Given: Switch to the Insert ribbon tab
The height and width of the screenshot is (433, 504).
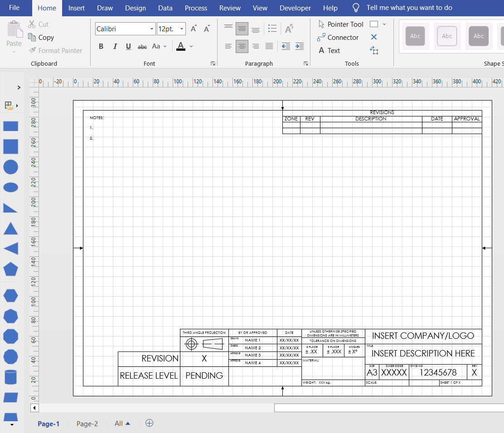Looking at the screenshot, I should coord(76,8).
